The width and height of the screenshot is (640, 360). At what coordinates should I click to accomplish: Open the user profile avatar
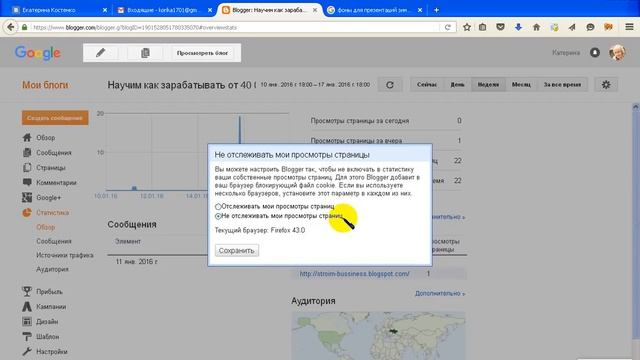tap(617, 53)
